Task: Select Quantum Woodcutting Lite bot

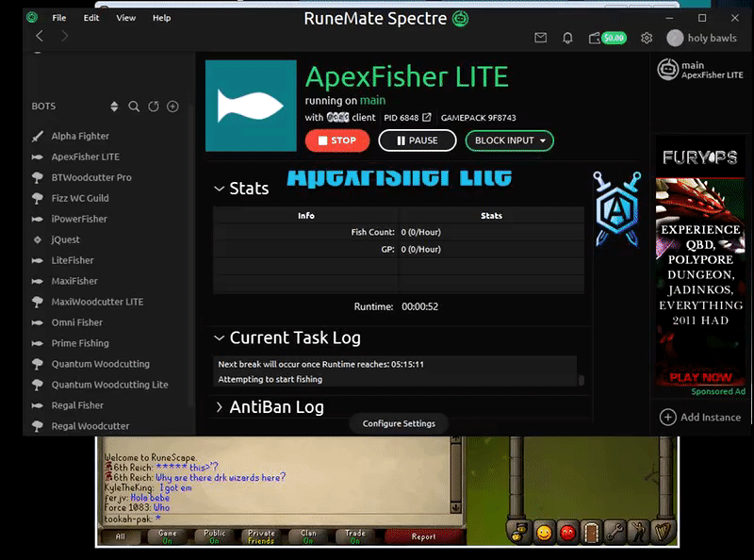Action: pos(109,385)
